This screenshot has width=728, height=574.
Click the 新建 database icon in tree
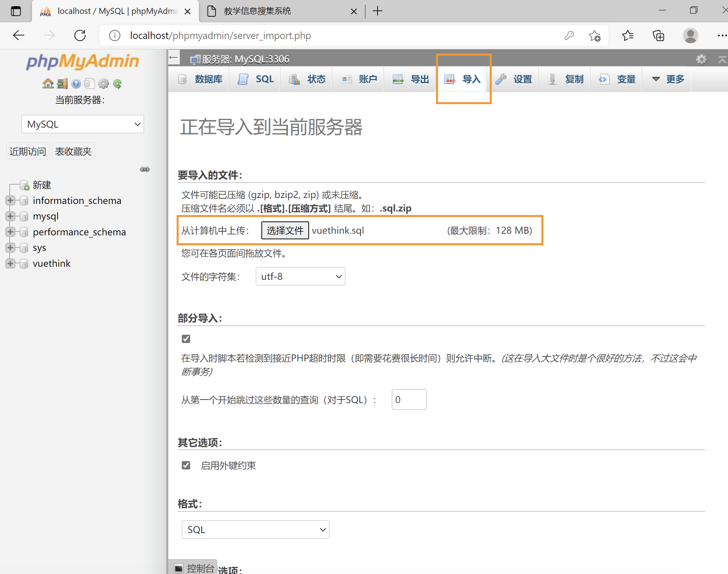point(25,185)
